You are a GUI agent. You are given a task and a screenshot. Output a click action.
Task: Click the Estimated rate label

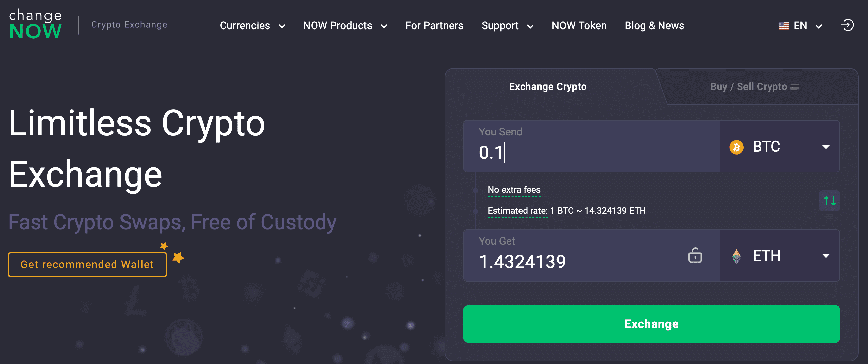click(517, 211)
